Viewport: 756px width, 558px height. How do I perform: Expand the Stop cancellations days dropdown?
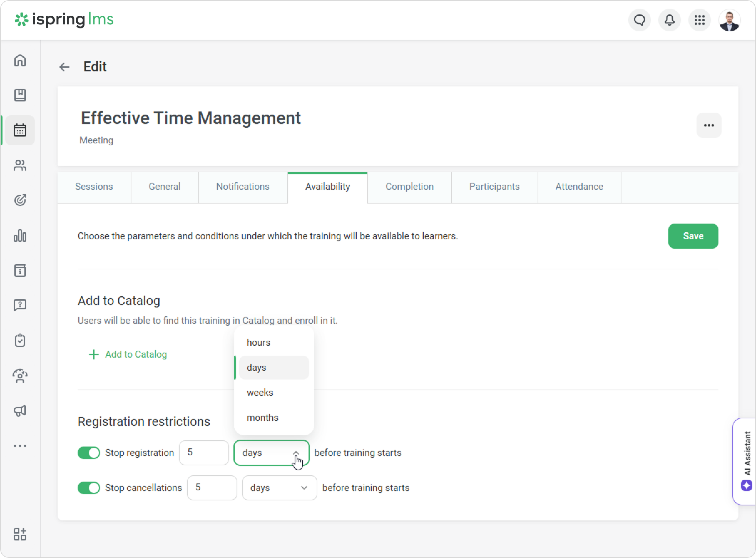(x=279, y=488)
